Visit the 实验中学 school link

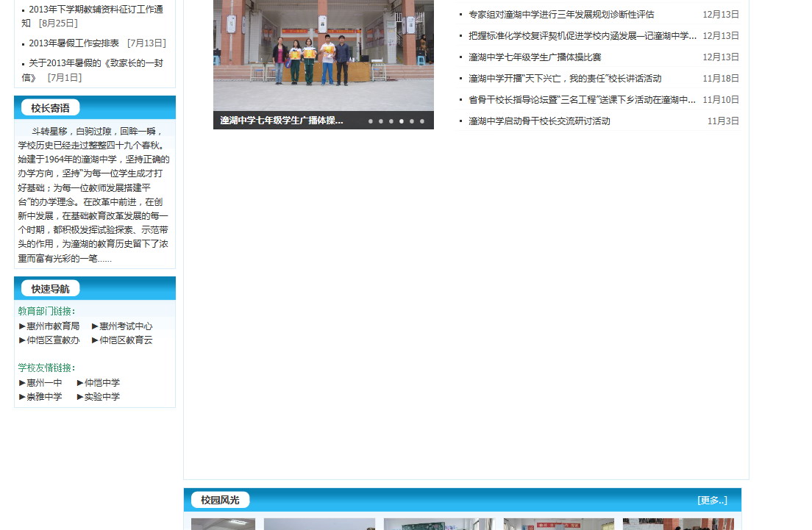pyautogui.click(x=101, y=397)
